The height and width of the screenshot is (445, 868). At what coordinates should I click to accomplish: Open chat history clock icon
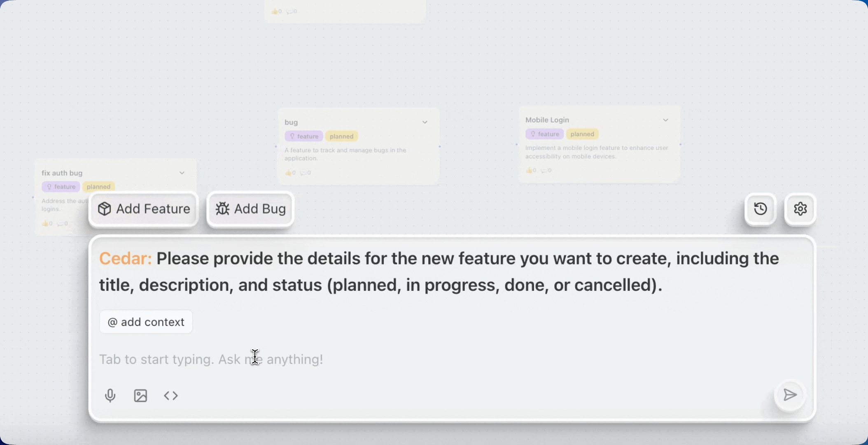click(x=761, y=209)
